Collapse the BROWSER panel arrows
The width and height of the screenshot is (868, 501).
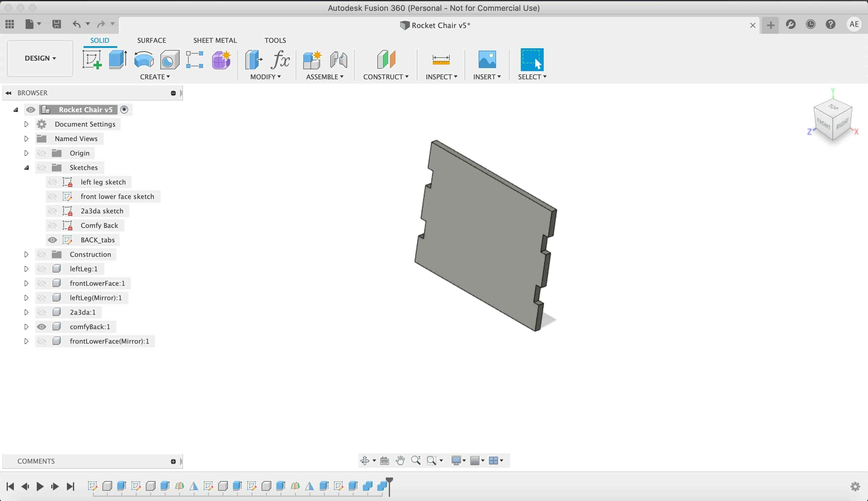9,93
